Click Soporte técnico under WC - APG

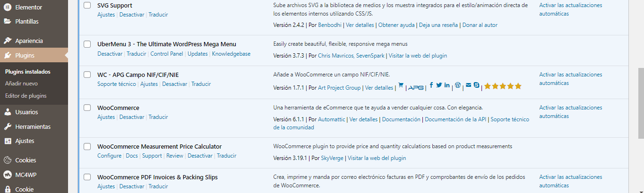117,84
